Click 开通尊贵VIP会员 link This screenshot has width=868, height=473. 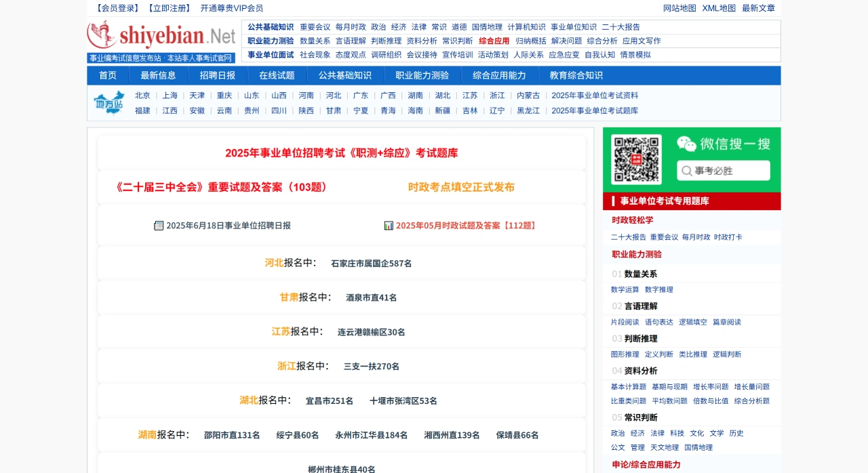coord(232,8)
